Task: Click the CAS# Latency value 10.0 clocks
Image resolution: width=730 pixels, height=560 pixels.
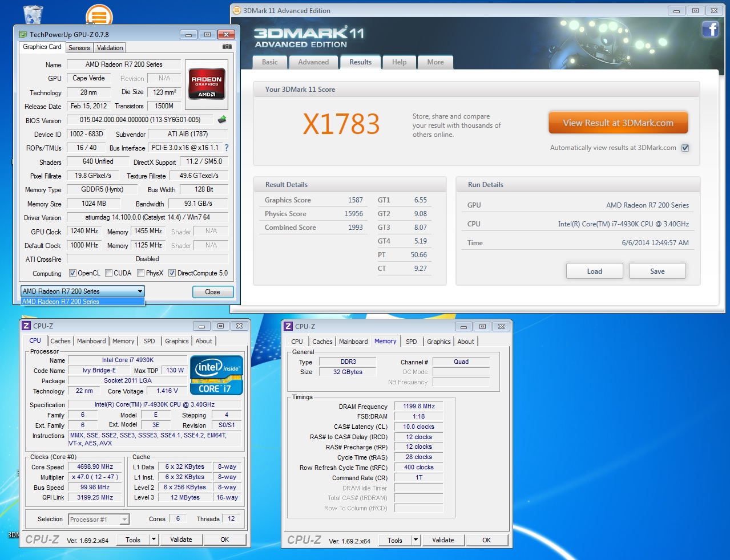Action: coord(419,427)
